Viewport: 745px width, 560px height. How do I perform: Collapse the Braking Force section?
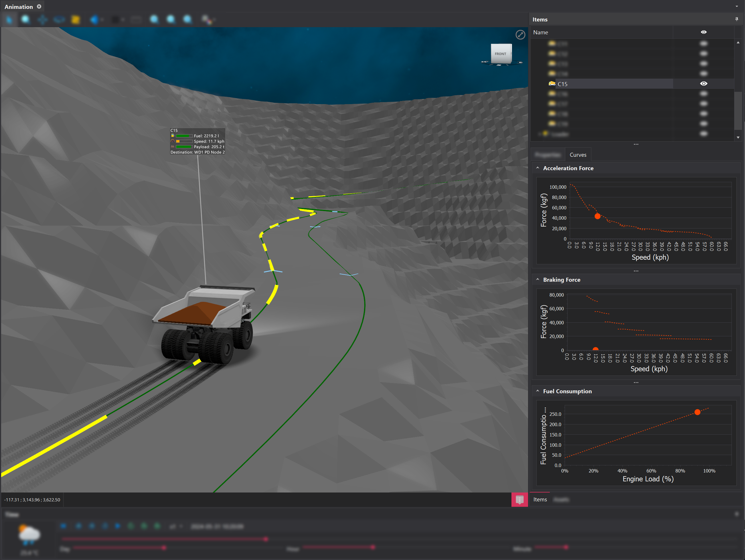(x=537, y=280)
